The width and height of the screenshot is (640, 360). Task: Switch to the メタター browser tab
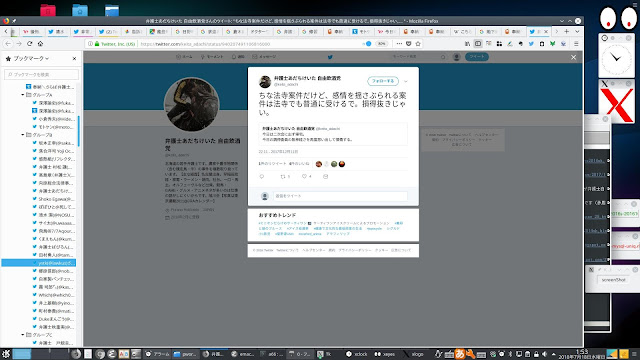pos(258,31)
